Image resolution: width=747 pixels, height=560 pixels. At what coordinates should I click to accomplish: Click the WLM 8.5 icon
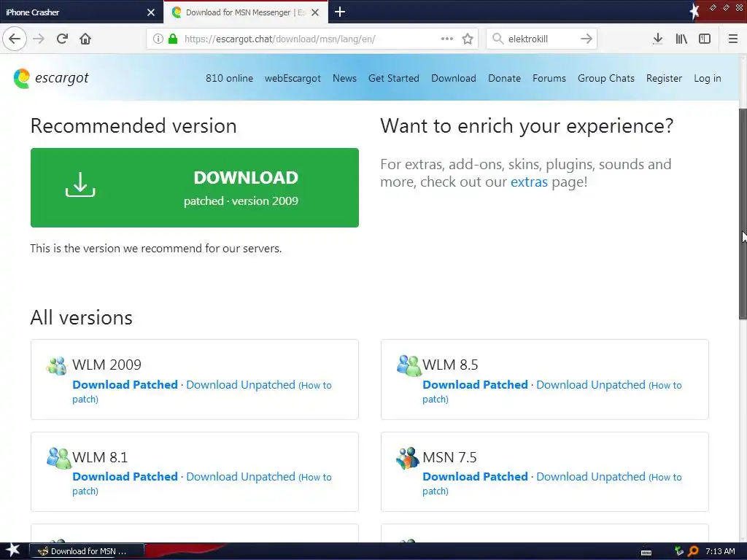[x=409, y=365]
